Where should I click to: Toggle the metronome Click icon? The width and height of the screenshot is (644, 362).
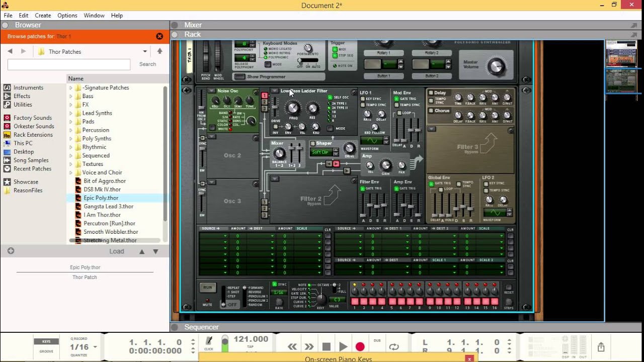pyautogui.click(x=209, y=341)
